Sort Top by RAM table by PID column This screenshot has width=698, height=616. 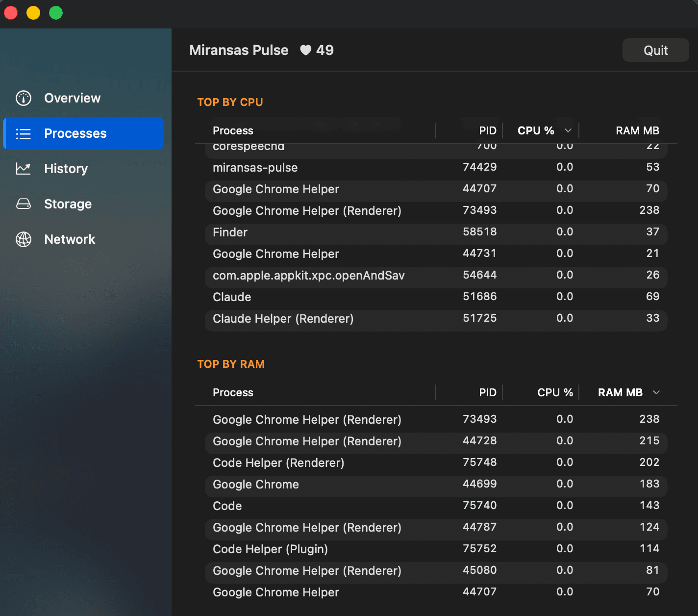(x=488, y=392)
